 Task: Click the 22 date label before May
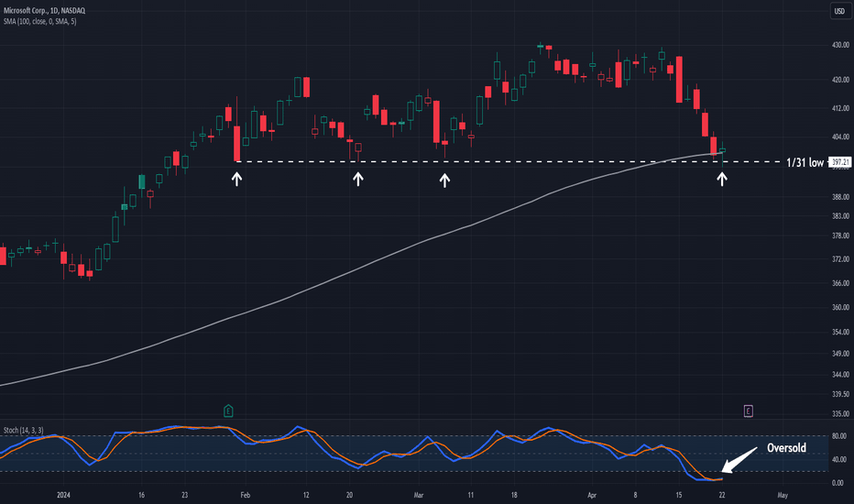(722, 495)
